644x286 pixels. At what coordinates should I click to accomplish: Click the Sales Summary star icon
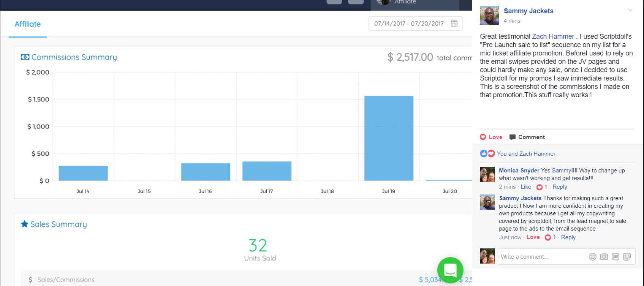coord(25,224)
